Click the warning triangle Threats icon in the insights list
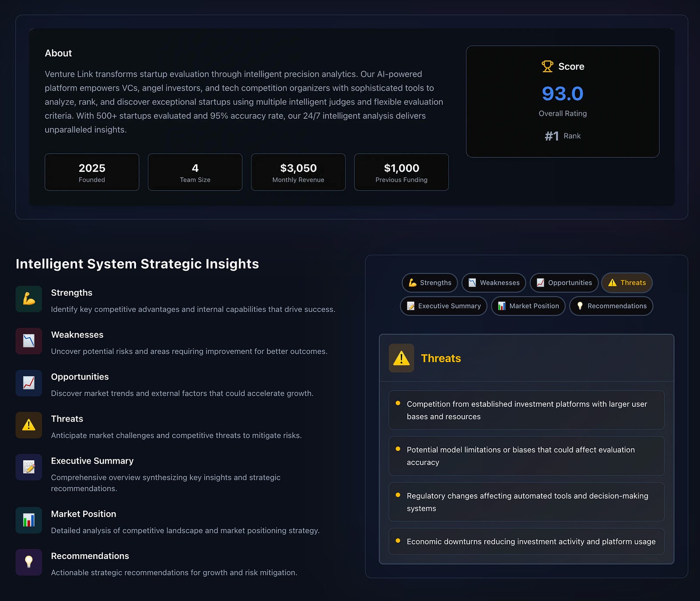 click(29, 425)
